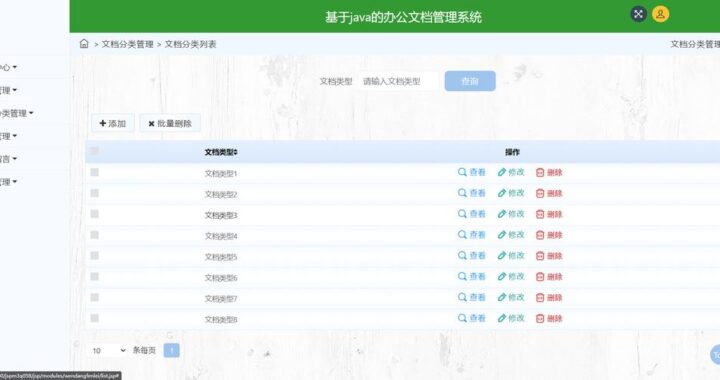Click the home icon in breadcrumb
Image resolution: width=720 pixels, height=380 pixels.
(84, 44)
